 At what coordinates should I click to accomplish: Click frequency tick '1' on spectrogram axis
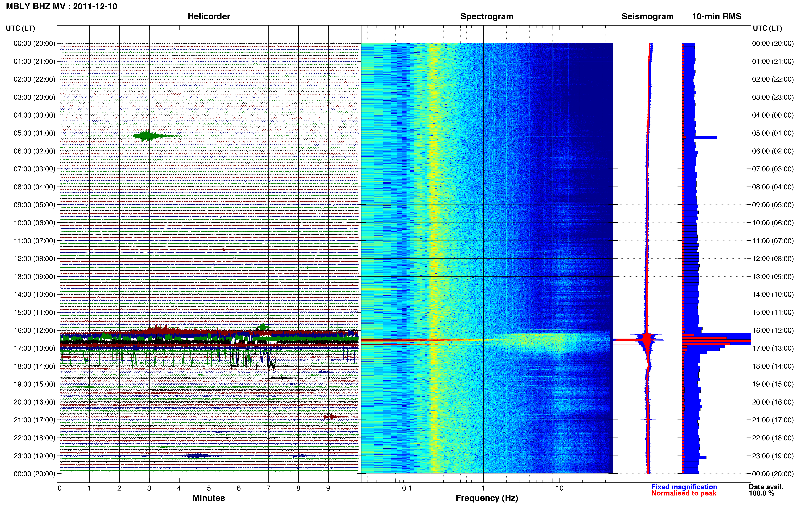point(483,488)
